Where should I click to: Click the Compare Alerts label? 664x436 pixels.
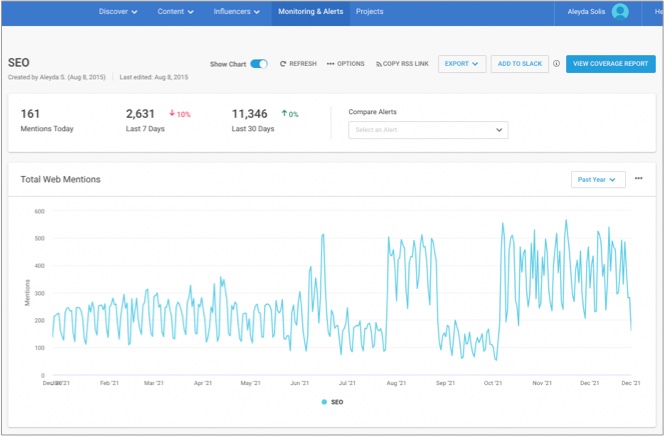click(x=372, y=112)
